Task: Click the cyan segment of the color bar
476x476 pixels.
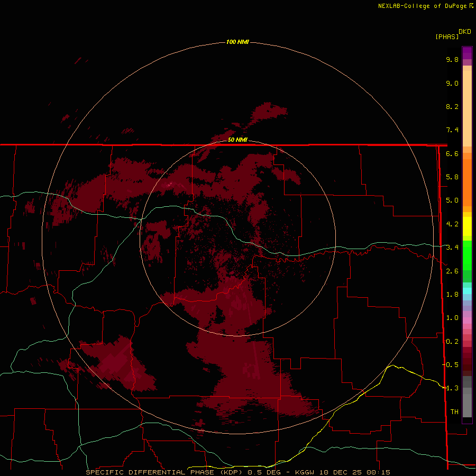Action: tap(467, 291)
